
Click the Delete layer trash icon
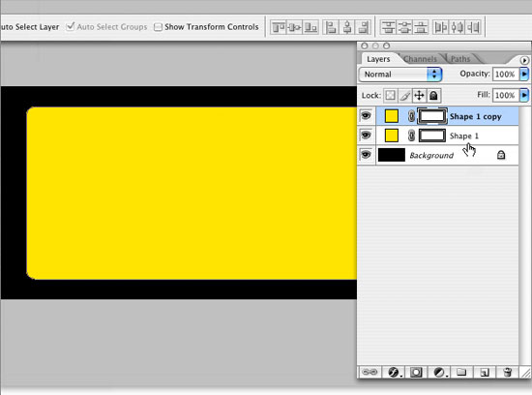(x=507, y=372)
